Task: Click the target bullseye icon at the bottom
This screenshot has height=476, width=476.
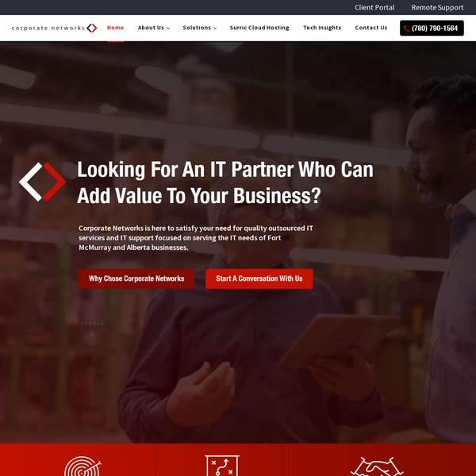Action: [83, 466]
